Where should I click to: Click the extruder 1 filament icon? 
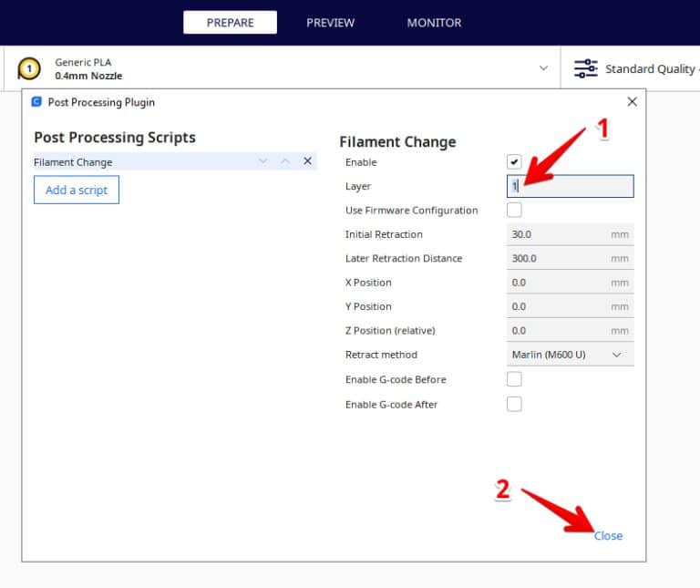point(30,68)
